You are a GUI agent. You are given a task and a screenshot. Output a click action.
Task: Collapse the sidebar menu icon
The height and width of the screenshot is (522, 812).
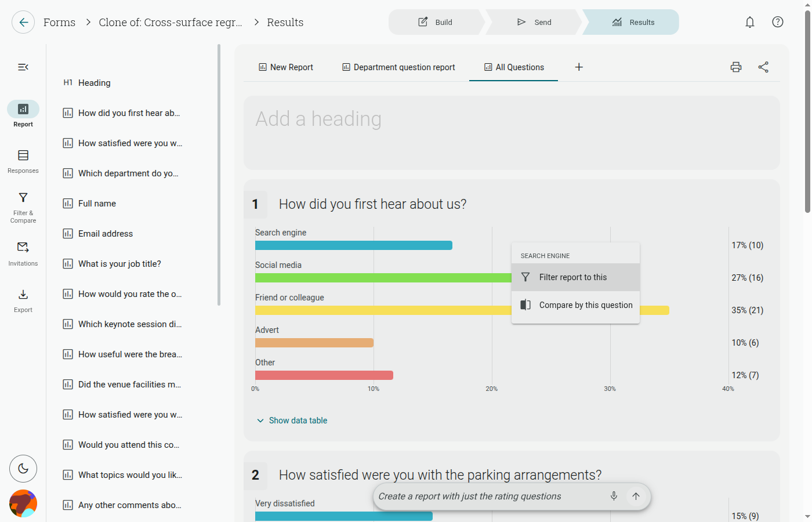(x=23, y=67)
